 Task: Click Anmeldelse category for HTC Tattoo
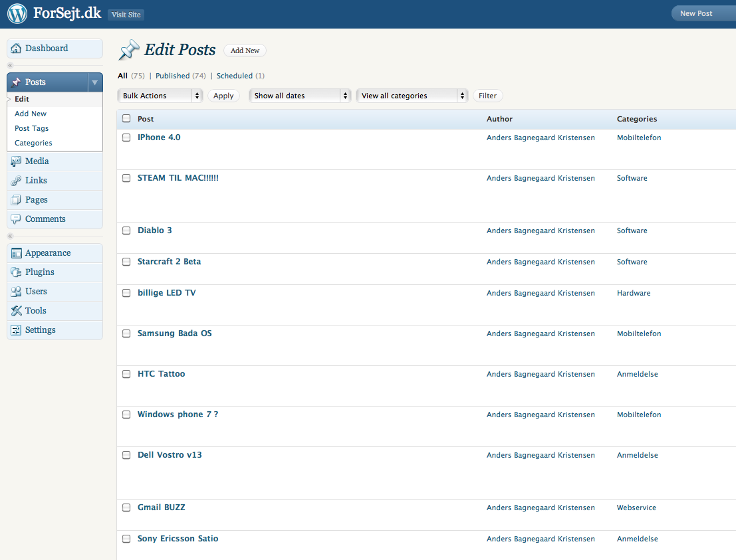pyautogui.click(x=638, y=374)
